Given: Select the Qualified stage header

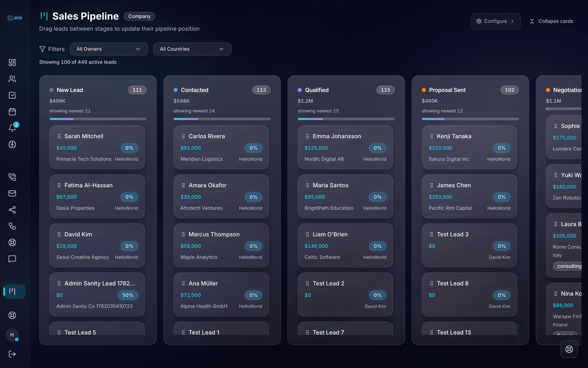Looking at the screenshot, I should (317, 90).
